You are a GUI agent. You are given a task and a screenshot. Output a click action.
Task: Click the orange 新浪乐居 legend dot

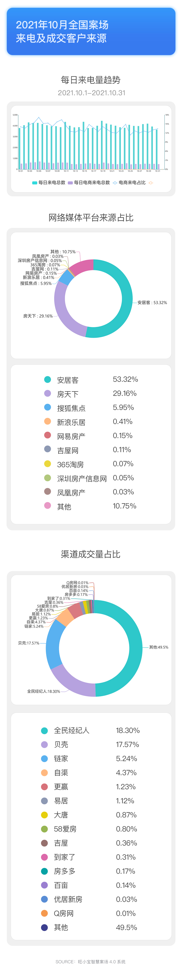(x=48, y=422)
